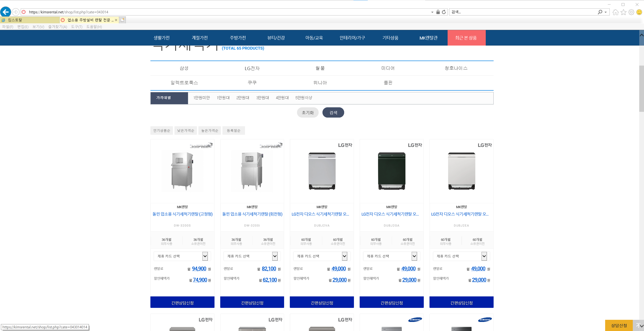This screenshot has height=331, width=644.
Task: Open the 보기(V) menu
Action: (x=38, y=27)
